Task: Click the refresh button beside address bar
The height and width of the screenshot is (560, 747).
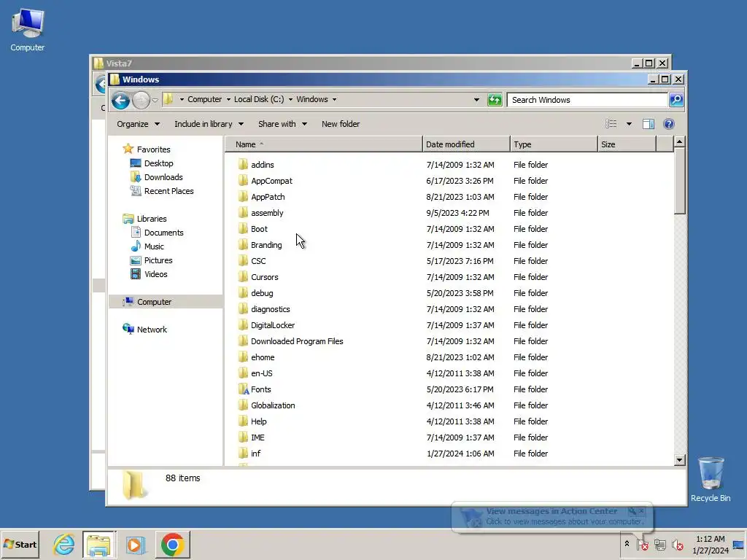Action: tap(495, 99)
